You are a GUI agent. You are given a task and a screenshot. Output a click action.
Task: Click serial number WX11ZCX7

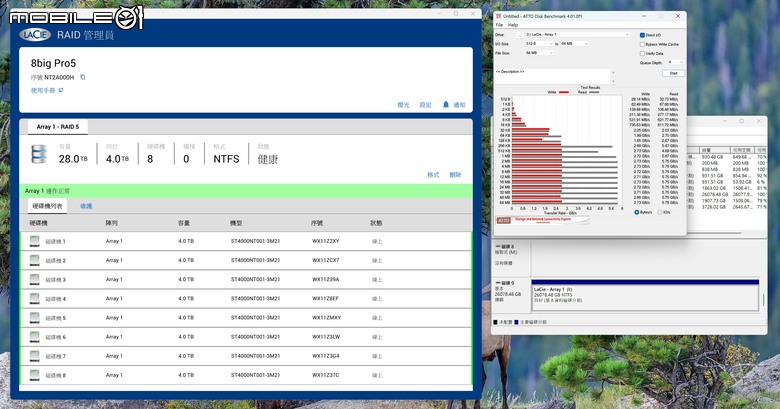pyautogui.click(x=326, y=260)
